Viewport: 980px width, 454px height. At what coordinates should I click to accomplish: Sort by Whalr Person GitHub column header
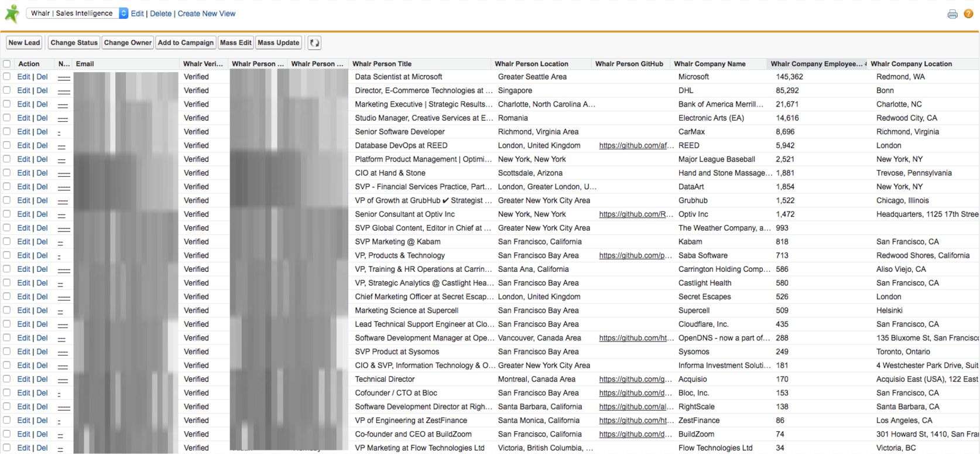629,64
